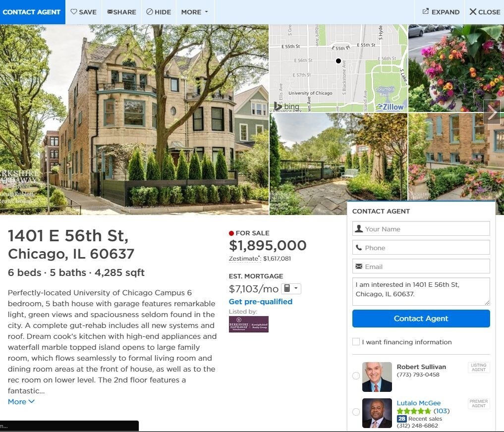Expand description with More link
Viewport: 504px width, 432px height.
click(21, 401)
